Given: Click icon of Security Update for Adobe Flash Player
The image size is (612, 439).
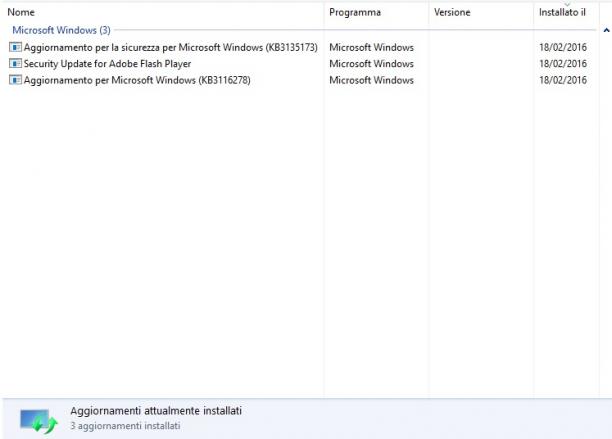Looking at the screenshot, I should coord(15,64).
